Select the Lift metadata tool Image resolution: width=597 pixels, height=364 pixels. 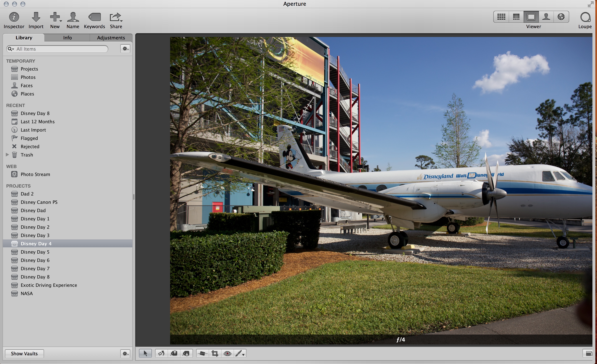(x=174, y=353)
